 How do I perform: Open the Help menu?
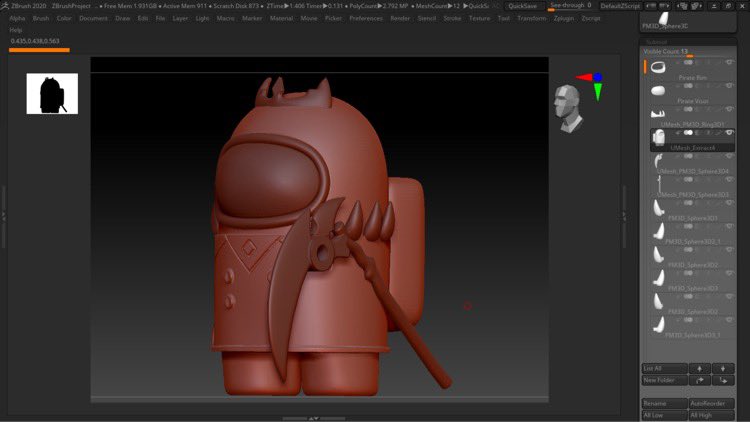point(16,30)
